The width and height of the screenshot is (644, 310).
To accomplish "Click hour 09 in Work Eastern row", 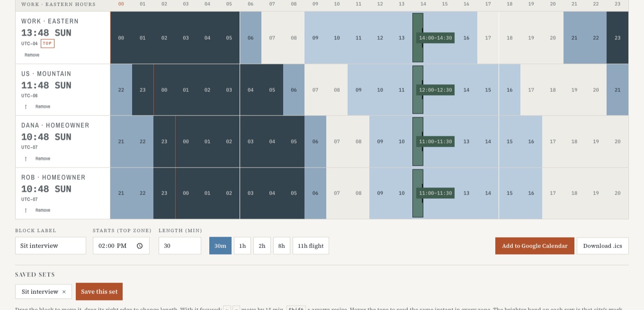I will click(x=315, y=38).
